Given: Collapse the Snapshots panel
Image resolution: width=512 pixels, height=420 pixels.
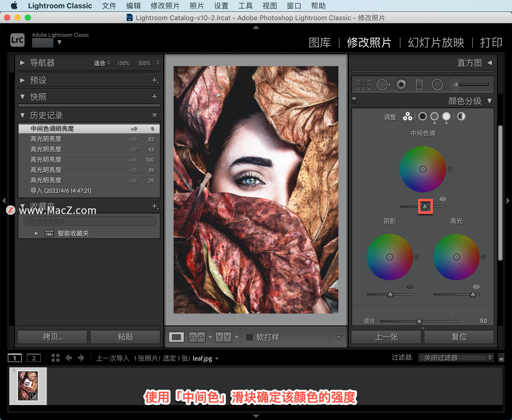Looking at the screenshot, I should [x=22, y=97].
